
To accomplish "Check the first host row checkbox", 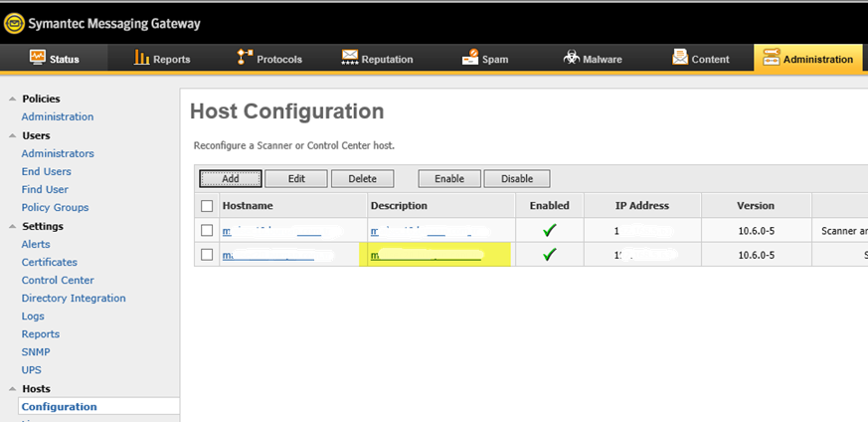I will coord(207,230).
